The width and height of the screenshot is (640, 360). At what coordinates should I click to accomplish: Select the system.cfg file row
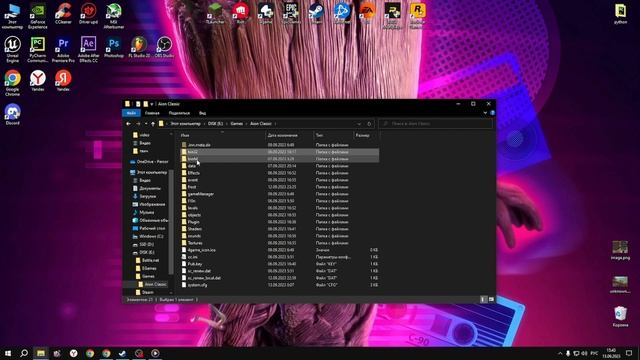280,285
